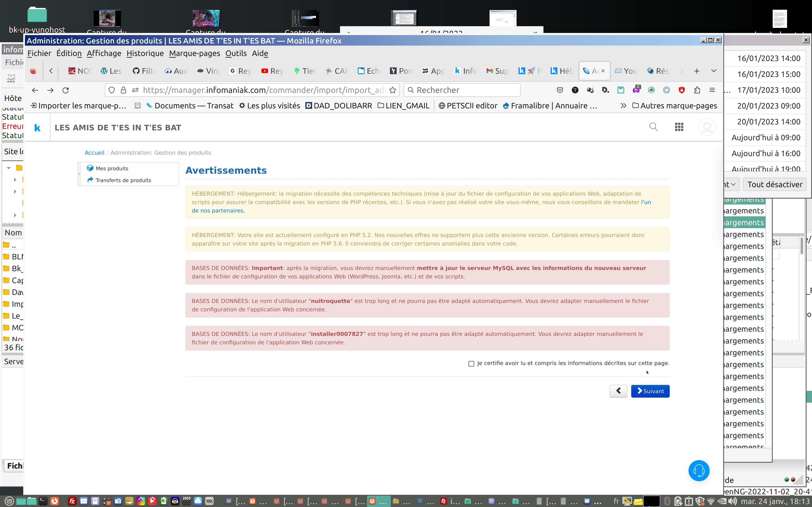Reload the page with refresh icon

click(x=66, y=90)
